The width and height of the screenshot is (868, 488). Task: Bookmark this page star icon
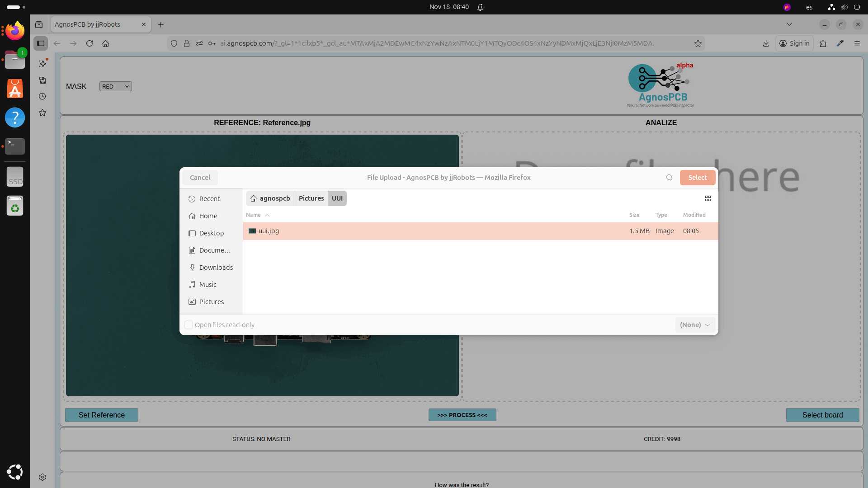tap(698, 43)
